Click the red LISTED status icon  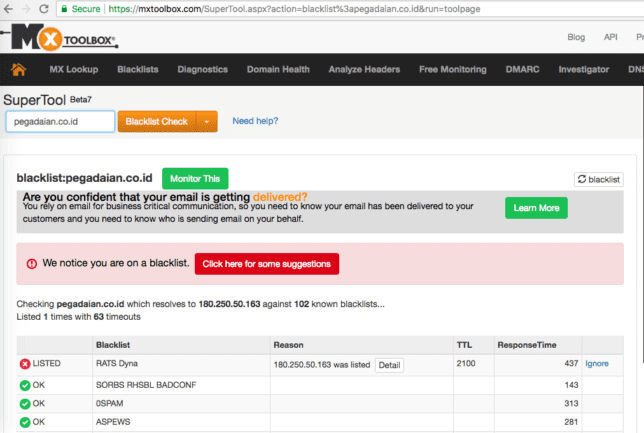pos(25,365)
